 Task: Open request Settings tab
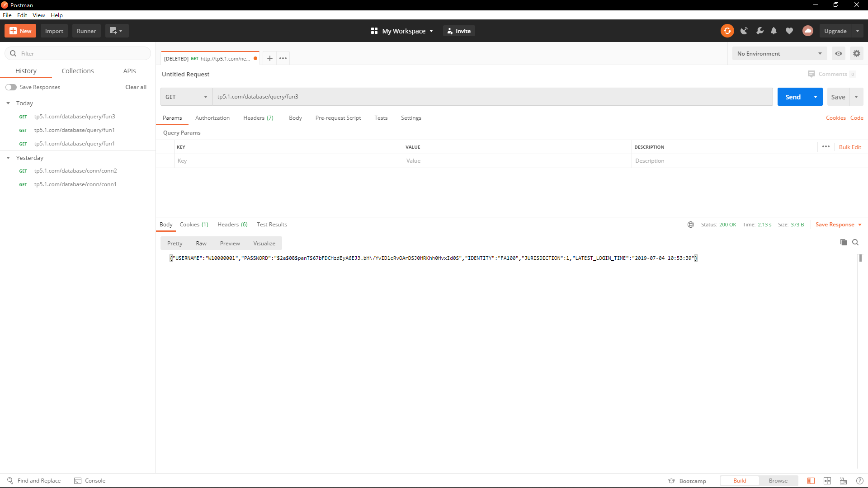(x=411, y=118)
